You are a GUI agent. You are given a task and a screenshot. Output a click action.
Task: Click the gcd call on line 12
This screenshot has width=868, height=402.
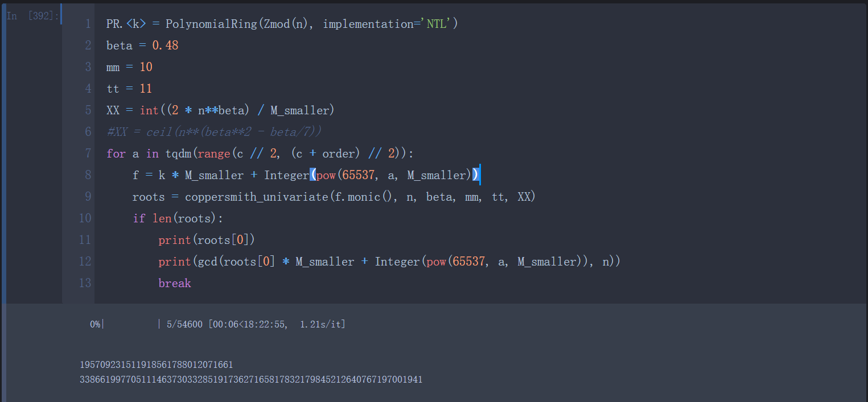(207, 262)
